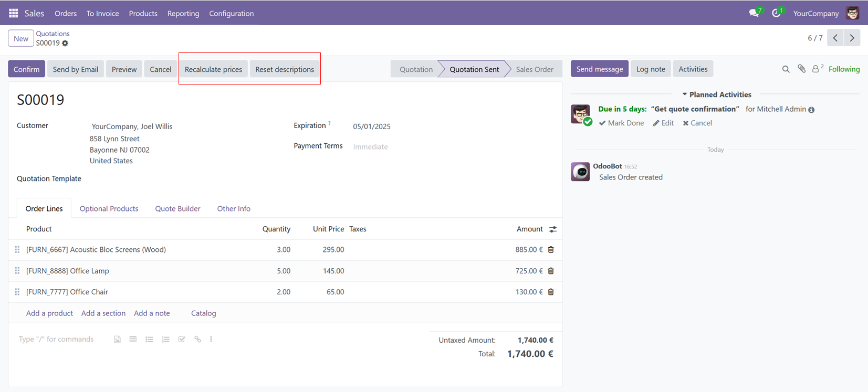Collapse the Planned Activities section
868x392 pixels.
[x=716, y=94]
